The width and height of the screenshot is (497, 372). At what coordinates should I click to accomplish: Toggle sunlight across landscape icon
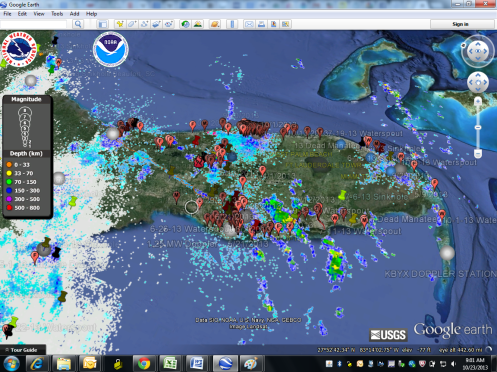pyautogui.click(x=198, y=24)
